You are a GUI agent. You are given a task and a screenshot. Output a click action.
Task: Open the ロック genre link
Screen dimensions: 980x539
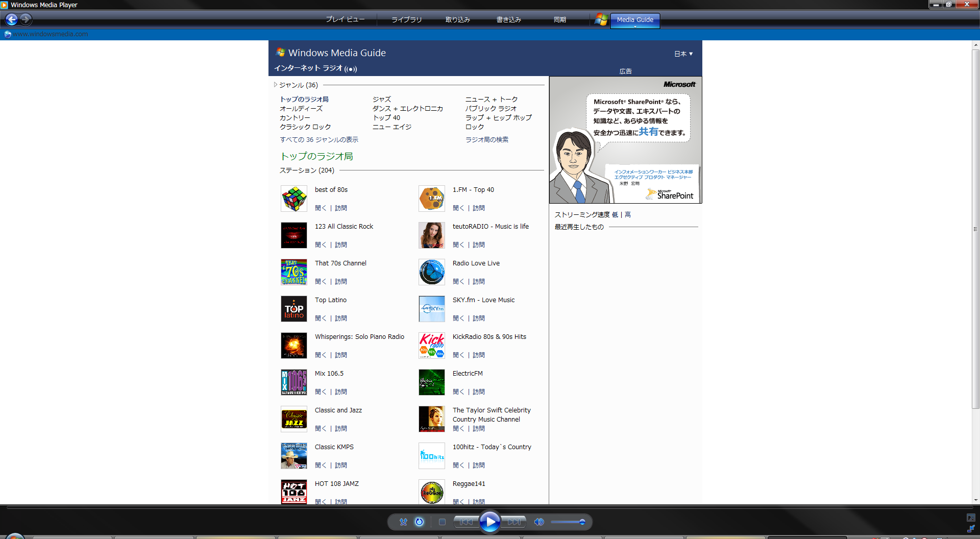pos(475,127)
